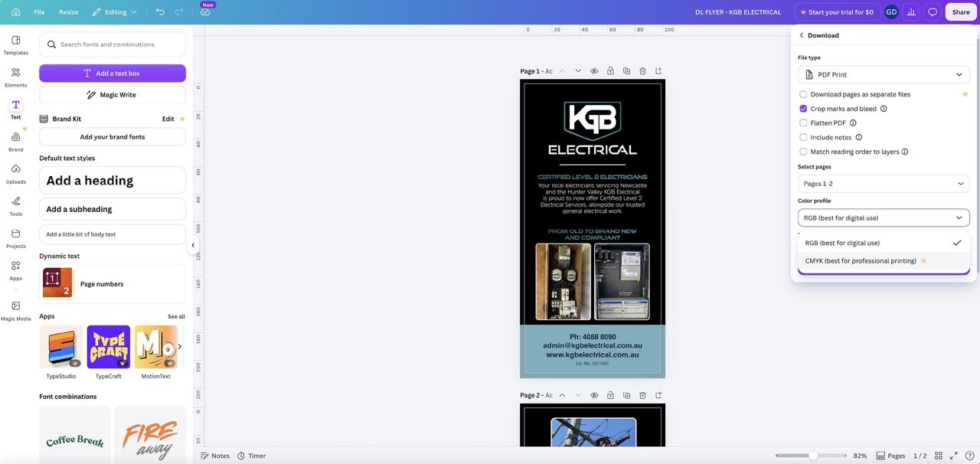Open the Resize menu

pos(68,12)
